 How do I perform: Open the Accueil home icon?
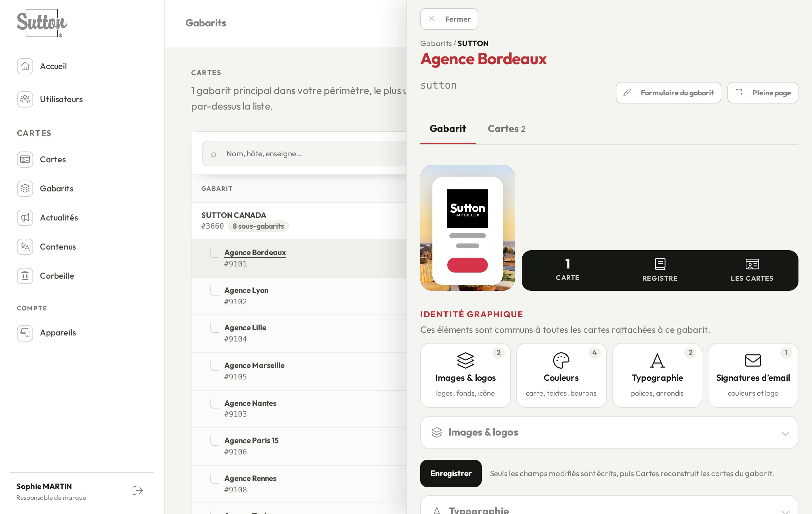pos(25,66)
